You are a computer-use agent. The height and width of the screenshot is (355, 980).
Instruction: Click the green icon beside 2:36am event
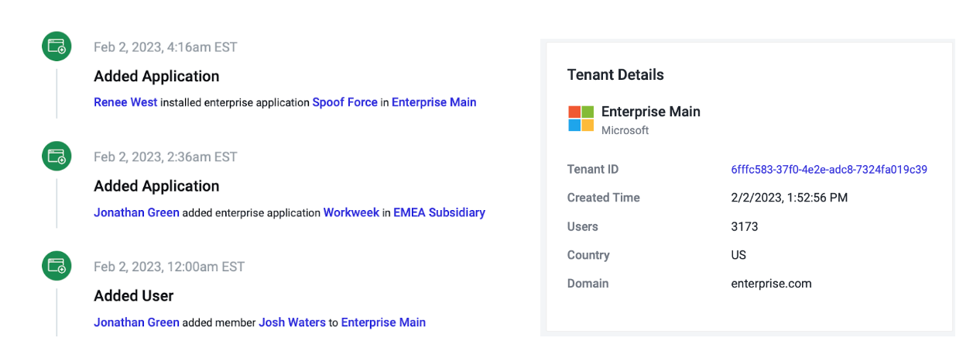point(57,157)
